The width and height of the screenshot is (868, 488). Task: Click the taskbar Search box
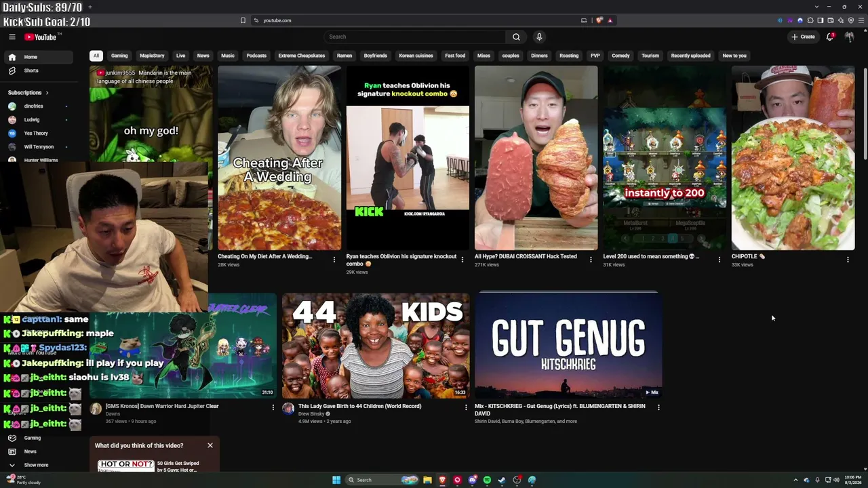382,480
